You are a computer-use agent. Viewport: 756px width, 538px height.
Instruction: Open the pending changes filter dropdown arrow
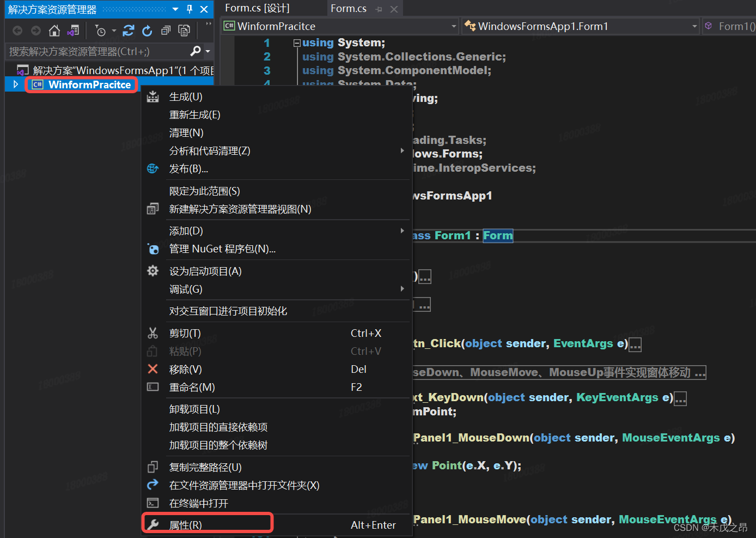click(x=114, y=31)
